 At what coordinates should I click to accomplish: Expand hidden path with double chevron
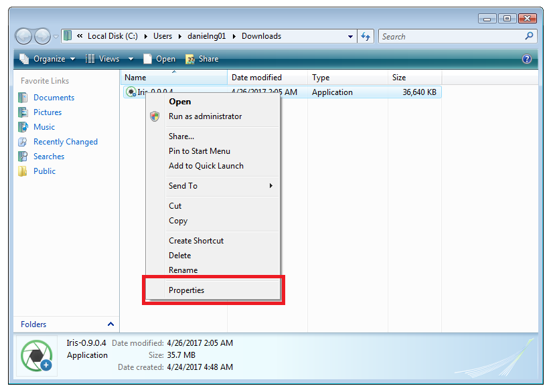[80, 36]
